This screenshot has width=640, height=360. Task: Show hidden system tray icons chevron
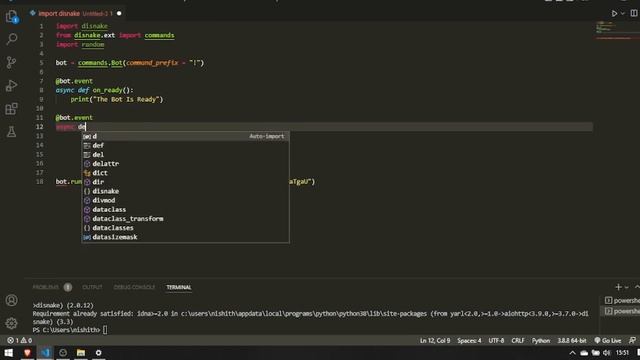[x=572, y=353]
